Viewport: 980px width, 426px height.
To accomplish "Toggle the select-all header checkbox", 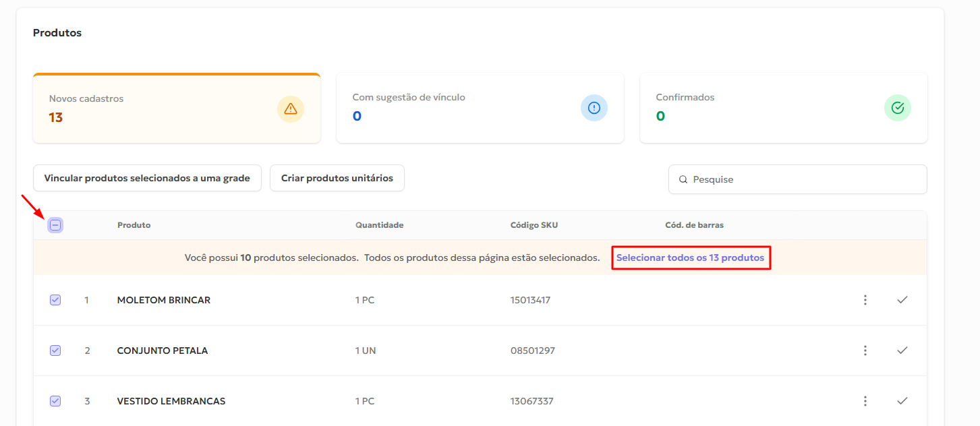I will tap(55, 225).
